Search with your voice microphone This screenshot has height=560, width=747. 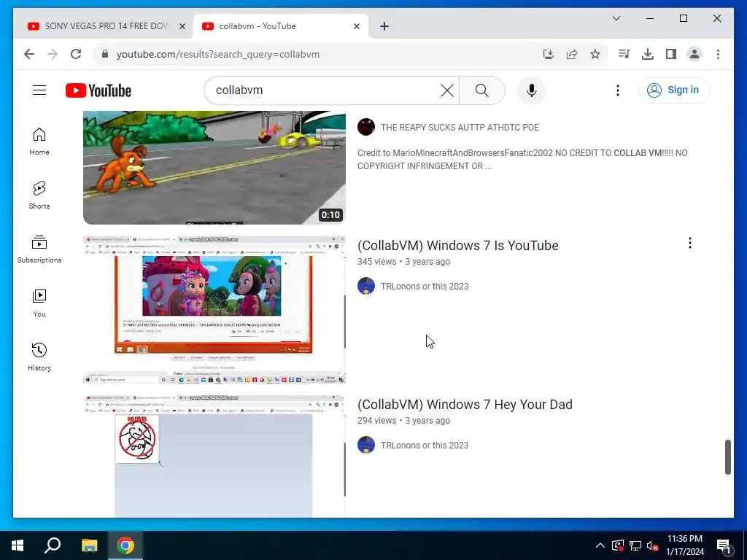coord(532,90)
